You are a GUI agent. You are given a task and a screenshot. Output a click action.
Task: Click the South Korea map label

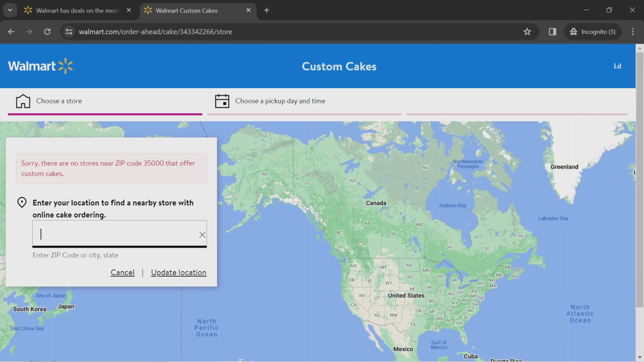click(x=30, y=309)
